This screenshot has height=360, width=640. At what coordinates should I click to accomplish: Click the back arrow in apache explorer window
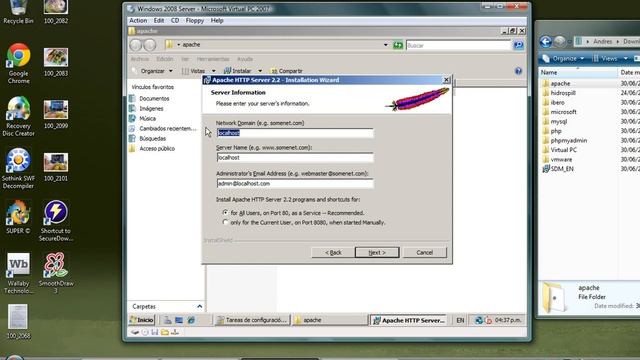[136, 45]
